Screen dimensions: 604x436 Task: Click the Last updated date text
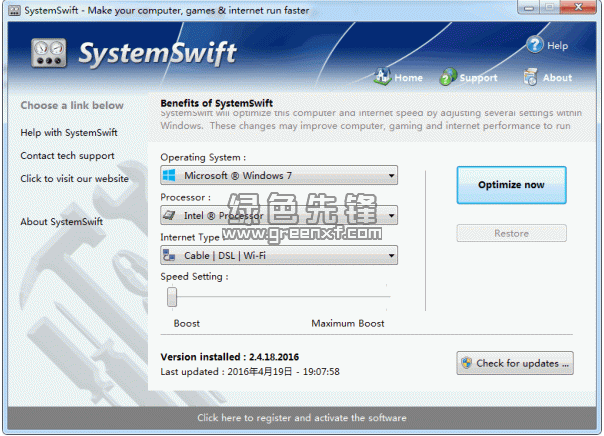point(250,372)
